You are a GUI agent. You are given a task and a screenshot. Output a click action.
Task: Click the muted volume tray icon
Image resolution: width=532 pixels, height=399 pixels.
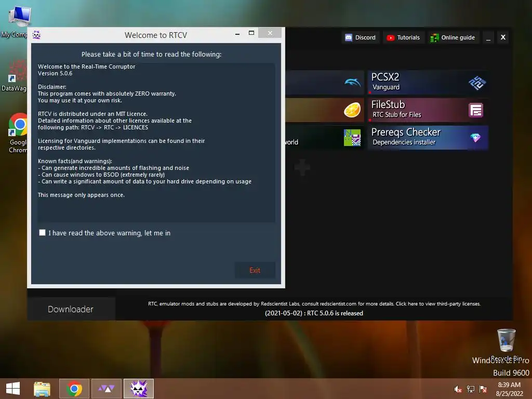(x=458, y=389)
